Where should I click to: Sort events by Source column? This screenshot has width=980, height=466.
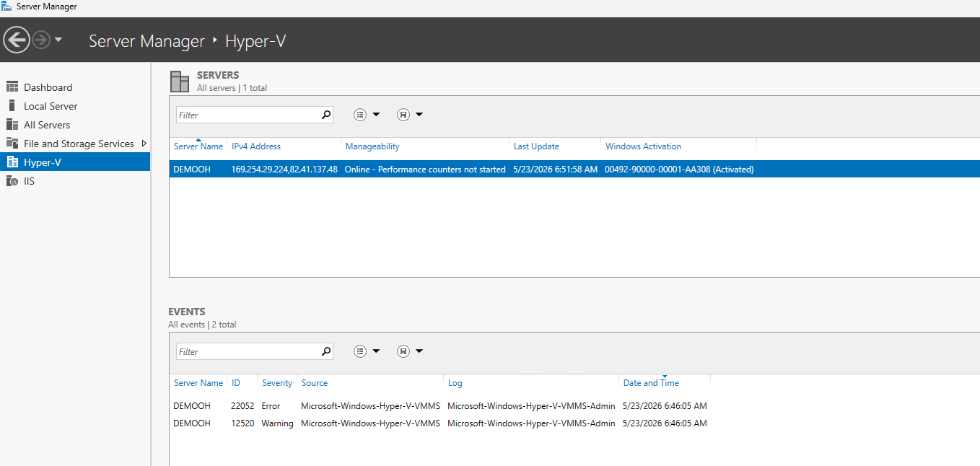click(x=315, y=383)
